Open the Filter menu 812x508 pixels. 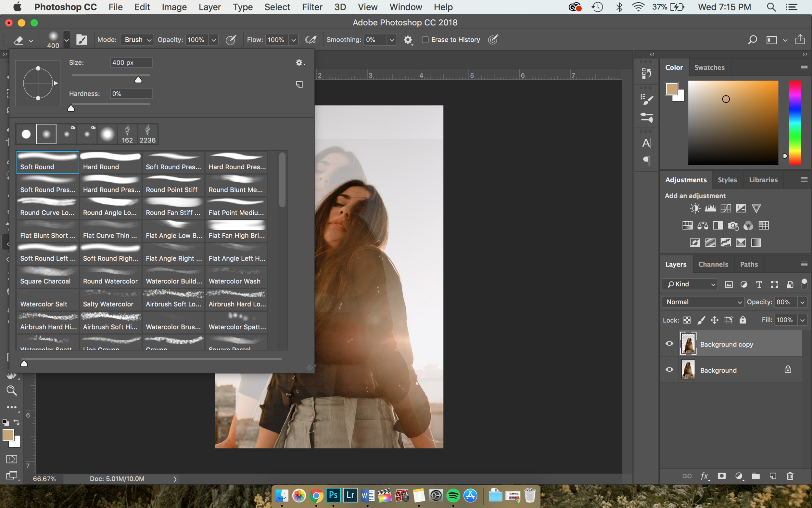[x=312, y=7]
